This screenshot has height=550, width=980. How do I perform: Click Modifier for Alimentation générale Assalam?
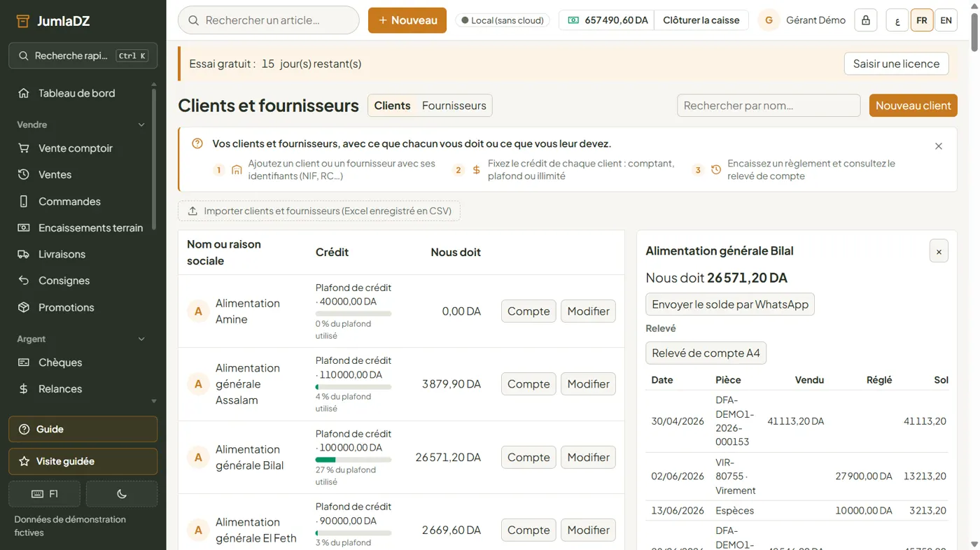tap(588, 384)
